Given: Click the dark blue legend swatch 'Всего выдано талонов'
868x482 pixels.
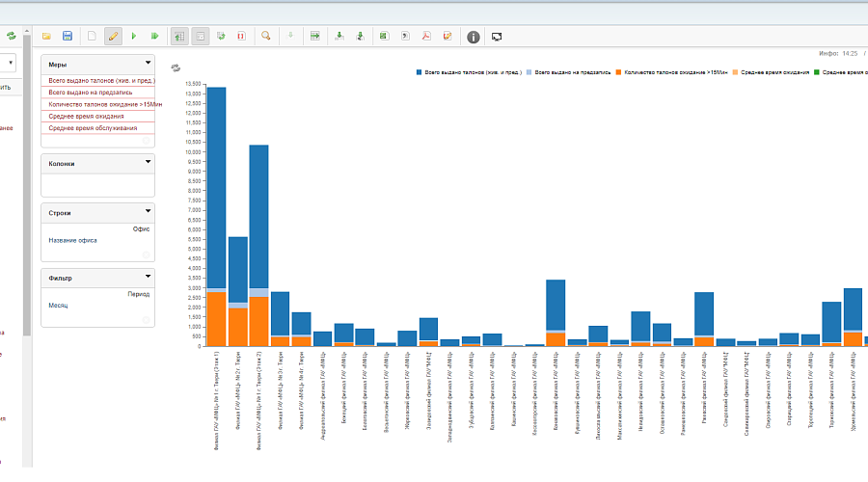Looking at the screenshot, I should [x=420, y=72].
